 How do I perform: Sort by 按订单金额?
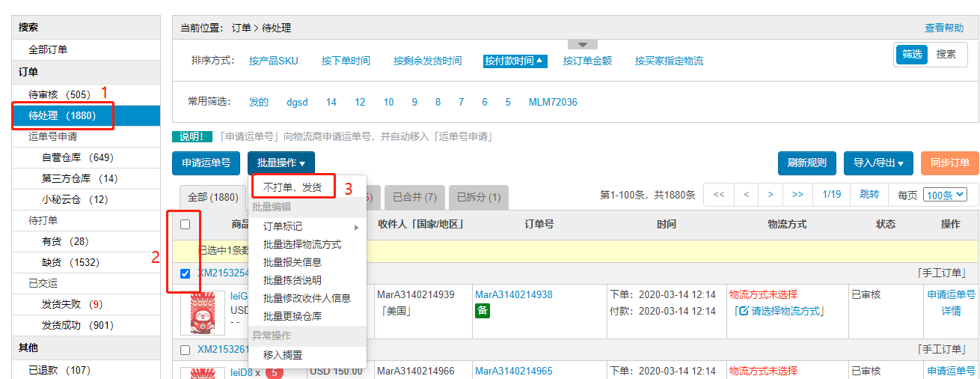tap(587, 61)
